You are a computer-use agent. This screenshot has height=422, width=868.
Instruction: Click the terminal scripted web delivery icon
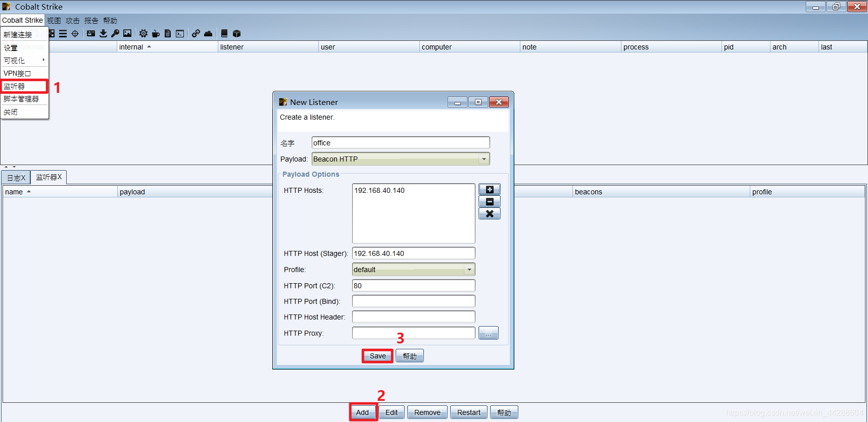(x=180, y=34)
